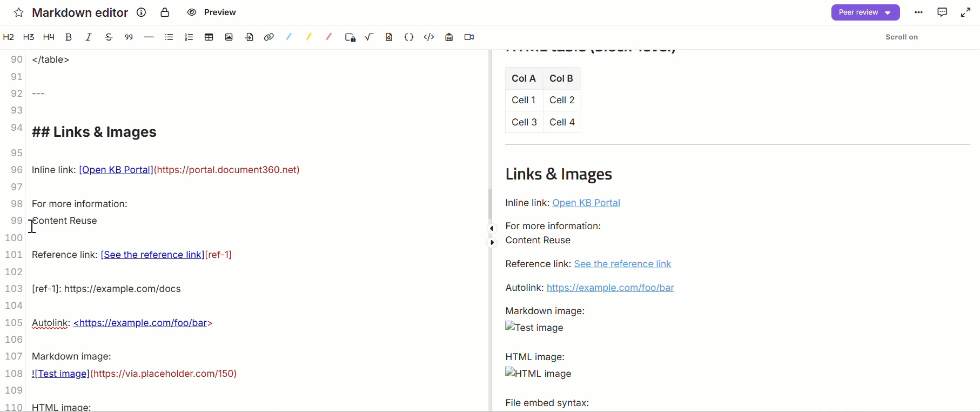Open the comments speech bubble icon
Viewport: 980px width, 412px height.
coord(942,12)
